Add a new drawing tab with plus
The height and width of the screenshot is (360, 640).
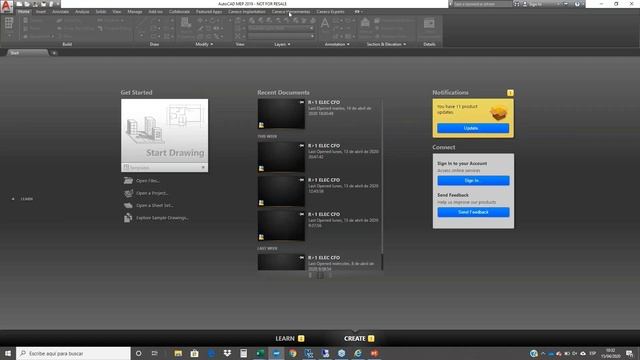[54, 53]
